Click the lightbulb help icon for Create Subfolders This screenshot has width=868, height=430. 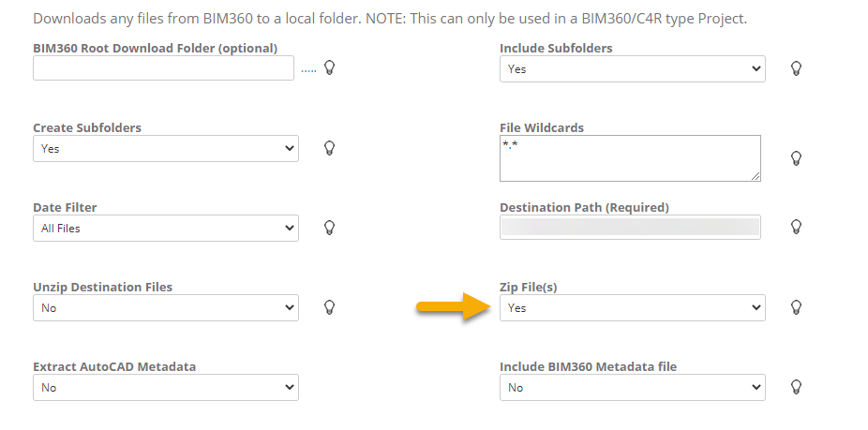(x=329, y=148)
